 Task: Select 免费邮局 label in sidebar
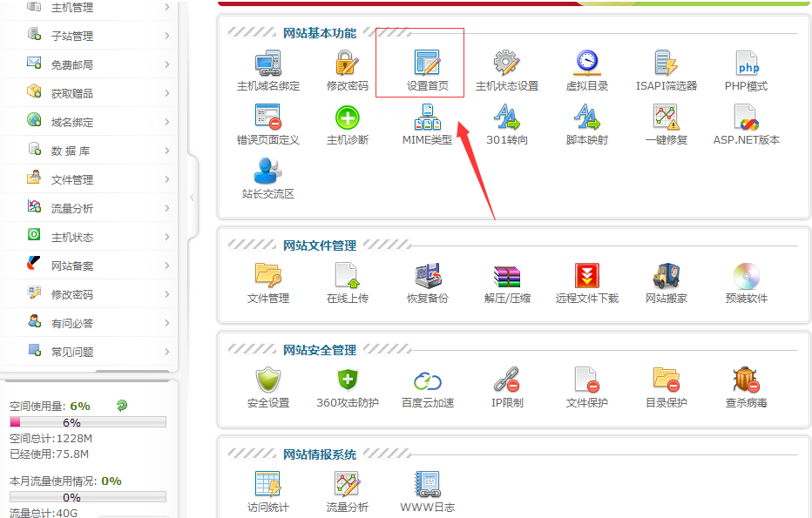tap(72, 64)
